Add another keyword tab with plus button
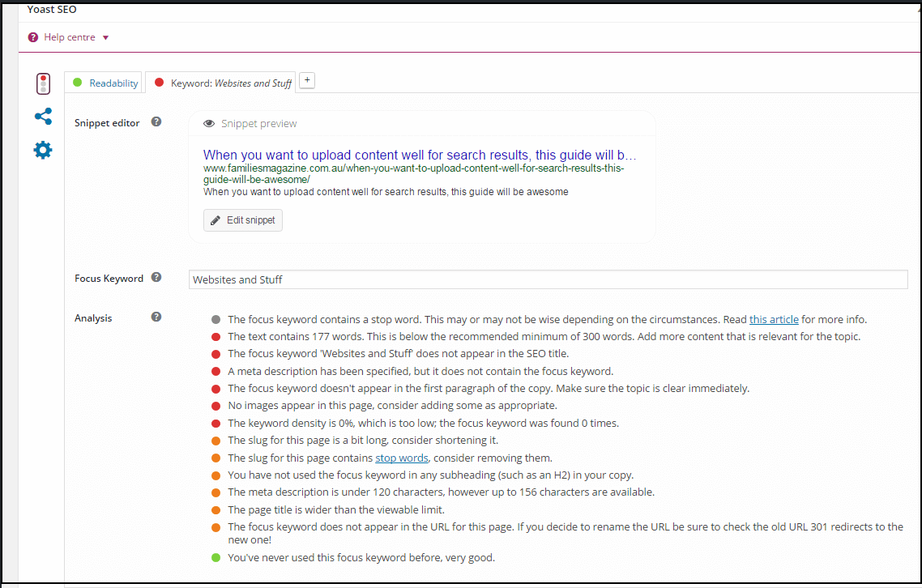Screen dimensions: 922x588 click(x=307, y=80)
